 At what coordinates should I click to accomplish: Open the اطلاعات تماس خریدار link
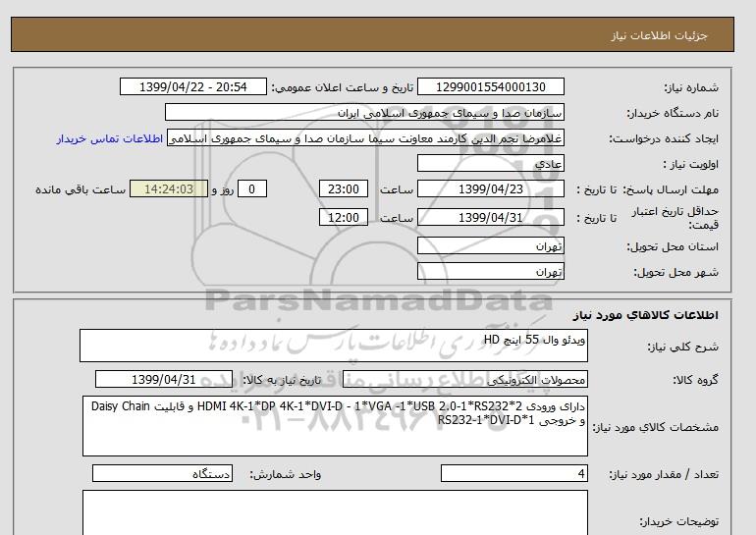tap(111, 138)
